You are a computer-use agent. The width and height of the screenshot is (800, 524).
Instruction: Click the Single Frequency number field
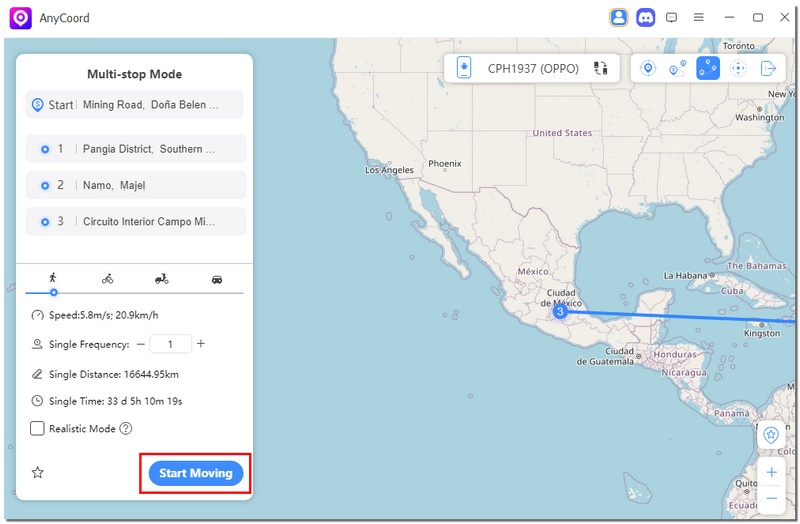pyautogui.click(x=171, y=344)
